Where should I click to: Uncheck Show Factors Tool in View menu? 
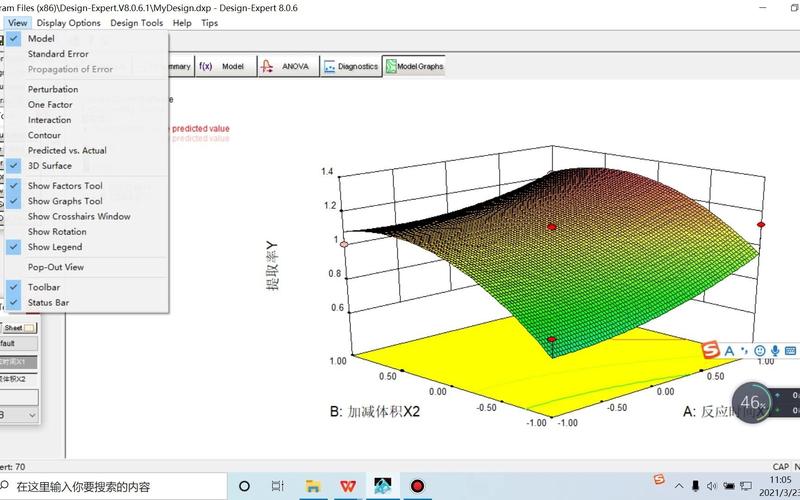point(65,186)
